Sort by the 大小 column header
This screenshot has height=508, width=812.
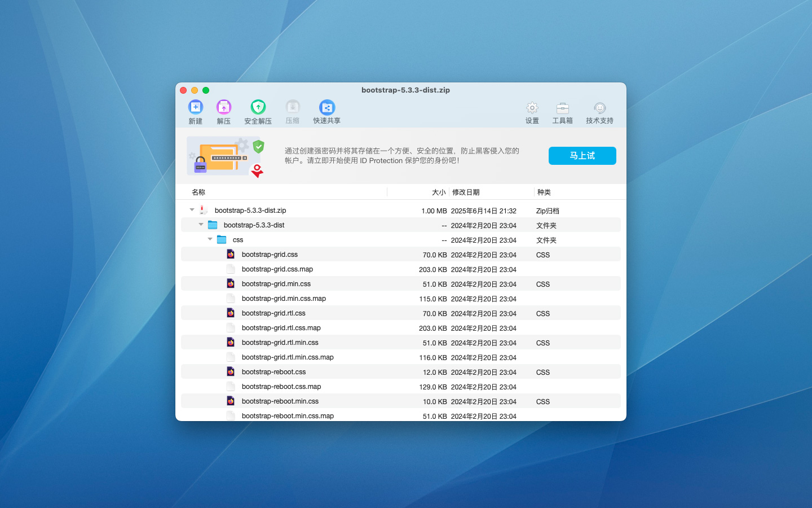point(439,192)
